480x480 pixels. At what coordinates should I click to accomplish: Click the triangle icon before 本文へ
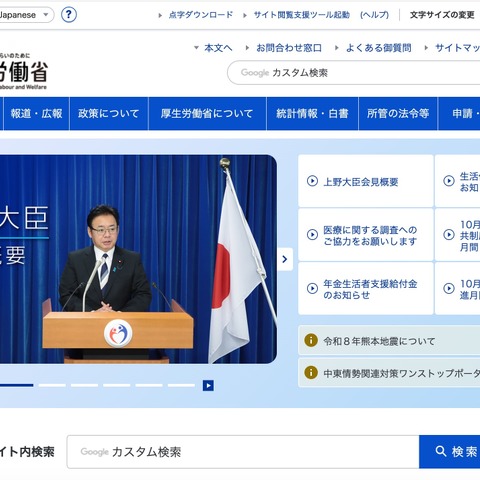[x=196, y=48]
